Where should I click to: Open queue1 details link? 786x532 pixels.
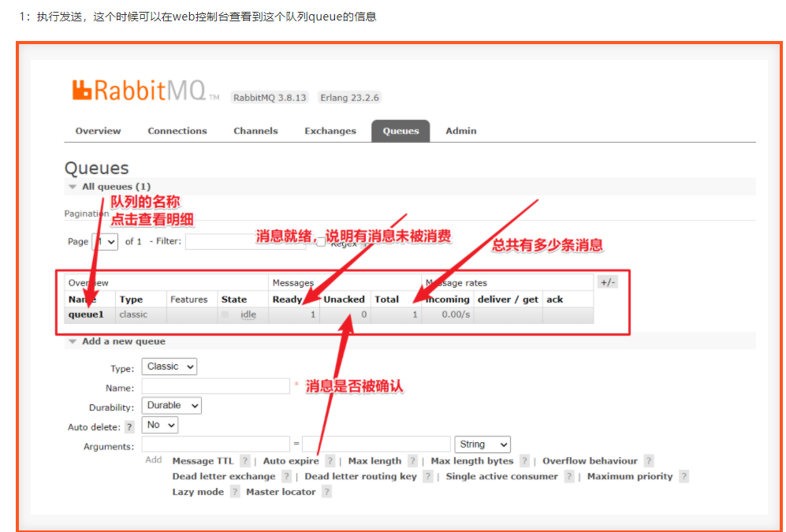(x=86, y=314)
